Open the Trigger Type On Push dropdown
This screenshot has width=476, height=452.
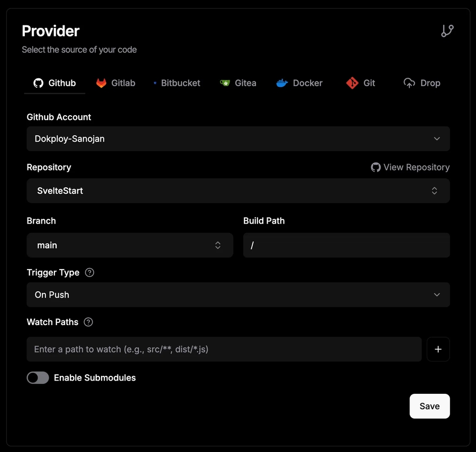coord(238,294)
